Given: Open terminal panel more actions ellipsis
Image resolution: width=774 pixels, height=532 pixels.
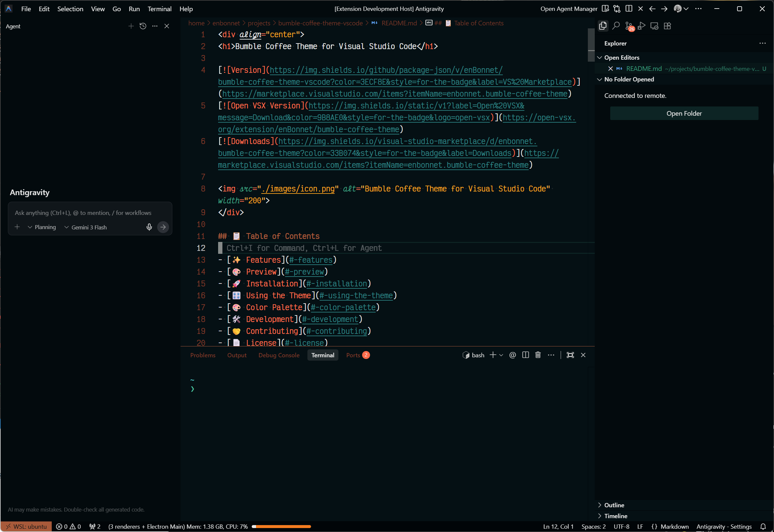Looking at the screenshot, I should point(551,355).
